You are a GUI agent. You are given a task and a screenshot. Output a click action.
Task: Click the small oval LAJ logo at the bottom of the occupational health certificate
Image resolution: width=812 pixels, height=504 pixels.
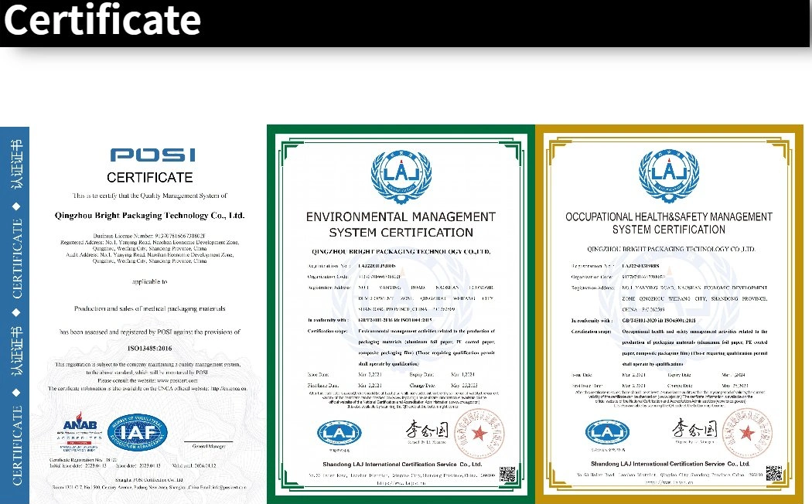[x=607, y=432]
